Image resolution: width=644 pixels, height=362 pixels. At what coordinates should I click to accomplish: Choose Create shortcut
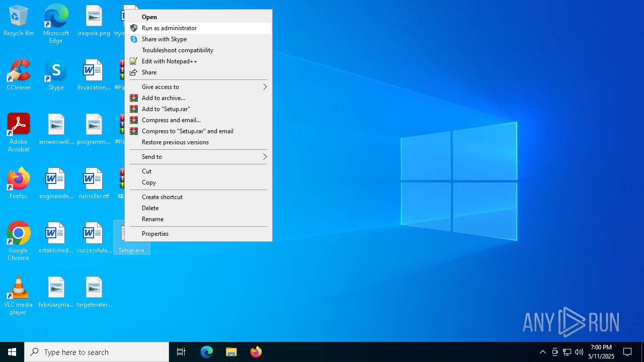coord(198,197)
